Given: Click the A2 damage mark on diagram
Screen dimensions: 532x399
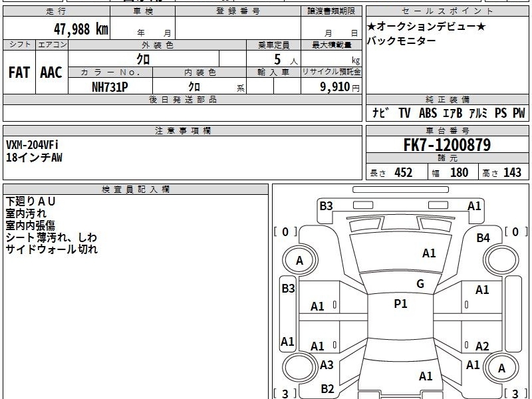Looking at the screenshot, I should coord(482,346).
